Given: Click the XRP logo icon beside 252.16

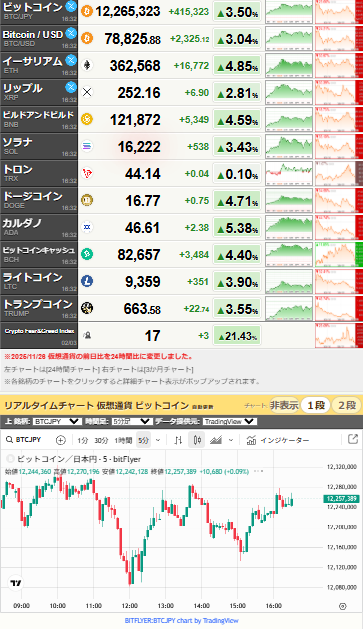Looking at the screenshot, I should 87,92.
